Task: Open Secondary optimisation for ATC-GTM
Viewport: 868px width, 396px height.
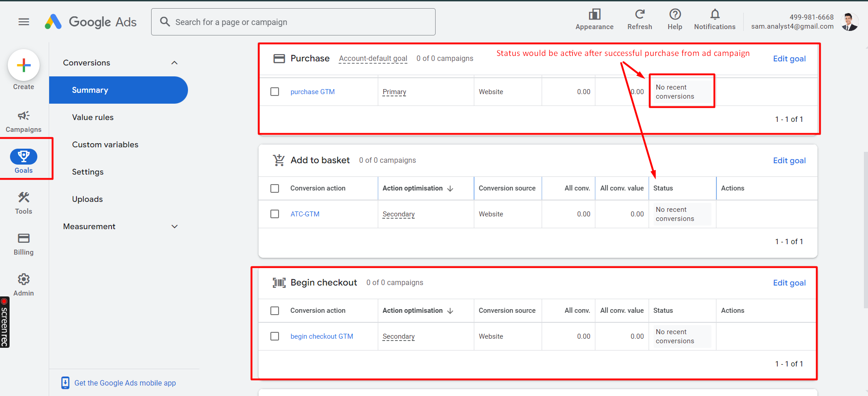Action: pyautogui.click(x=399, y=214)
